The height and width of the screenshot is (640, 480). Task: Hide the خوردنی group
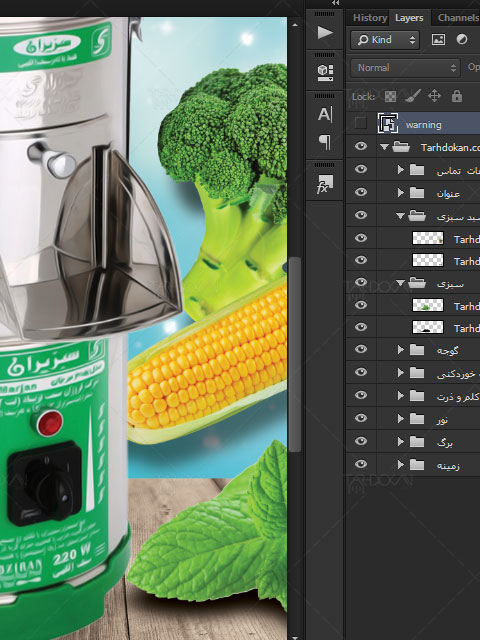tap(361, 372)
